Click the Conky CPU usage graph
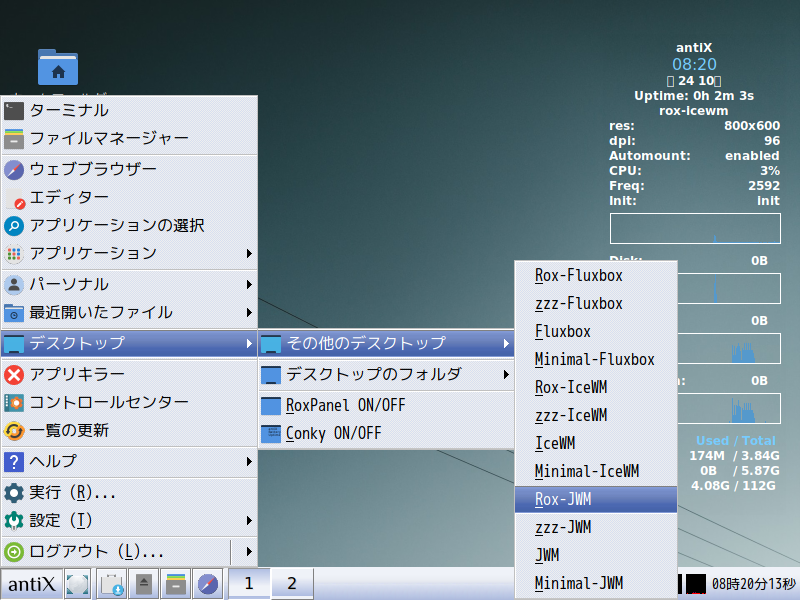800x600 pixels. point(695,229)
